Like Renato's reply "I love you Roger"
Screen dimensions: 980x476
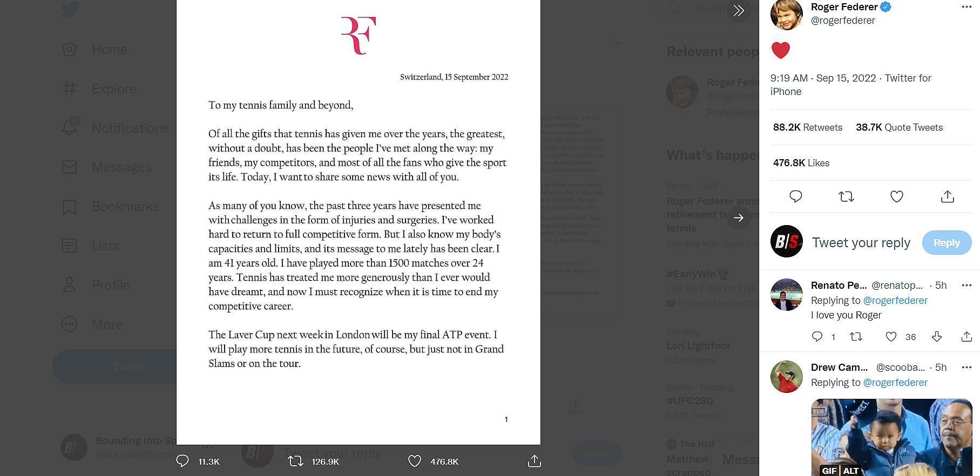pyautogui.click(x=891, y=337)
